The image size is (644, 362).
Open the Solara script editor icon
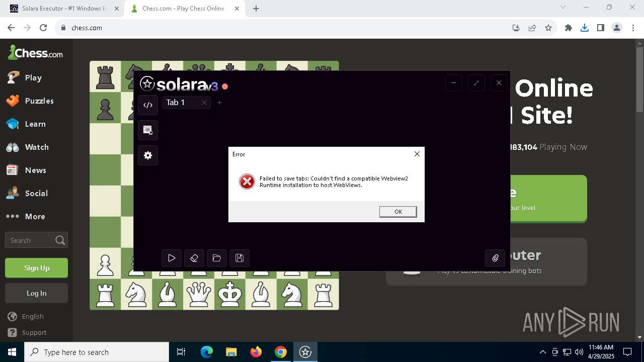click(x=148, y=105)
